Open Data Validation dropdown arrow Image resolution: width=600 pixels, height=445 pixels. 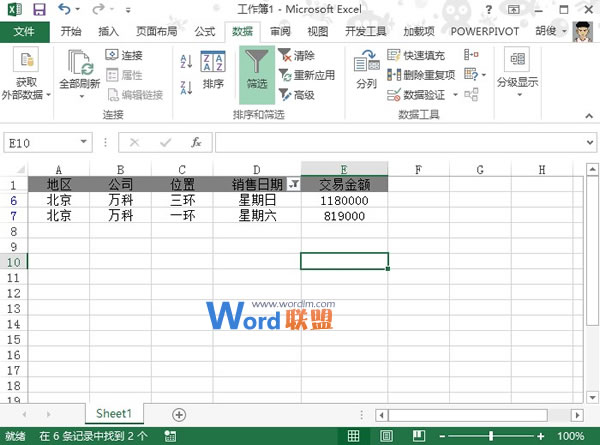point(455,95)
